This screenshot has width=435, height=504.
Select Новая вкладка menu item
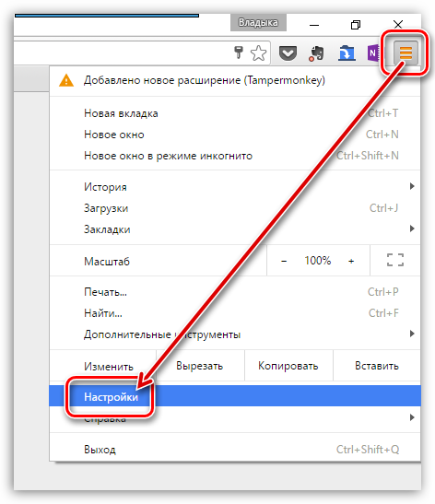[x=235, y=113]
